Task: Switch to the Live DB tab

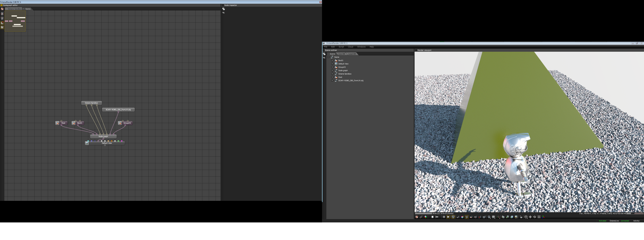Action: click(341, 54)
